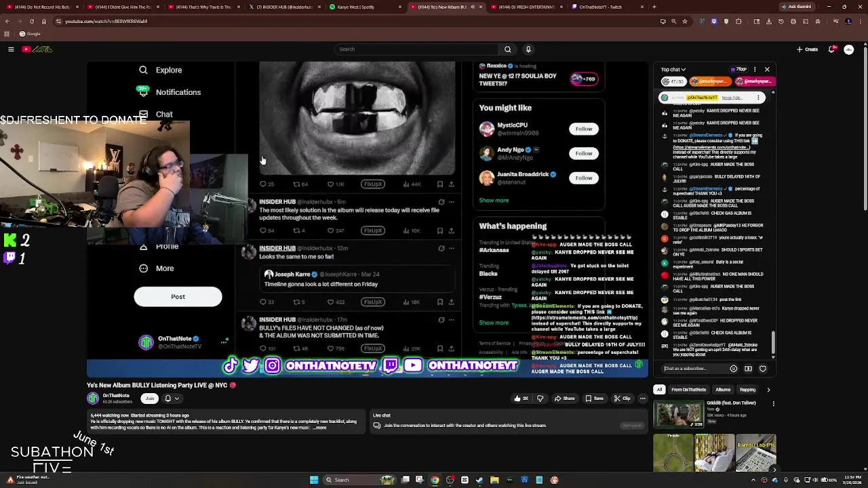Click the Ask Gemini button

tap(797, 7)
